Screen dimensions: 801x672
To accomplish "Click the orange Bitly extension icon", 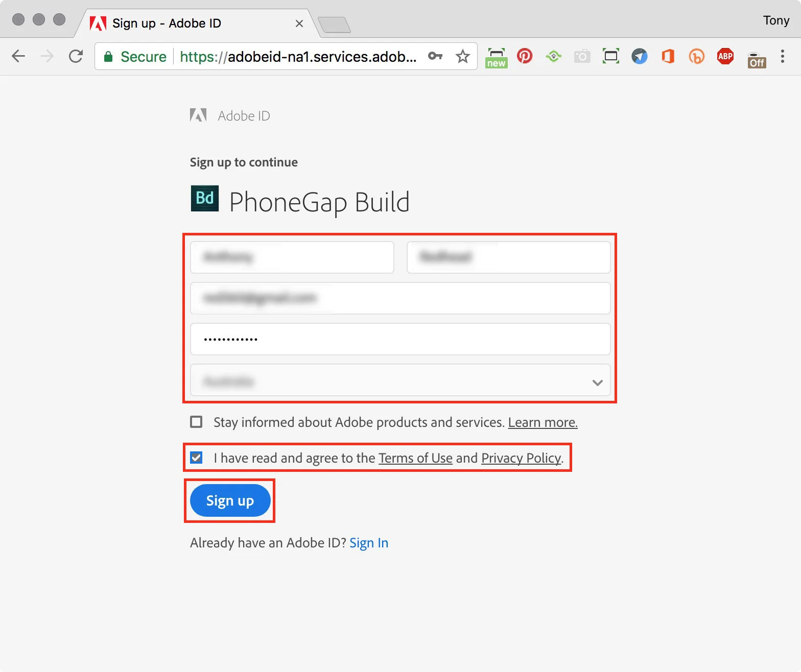I will [696, 56].
